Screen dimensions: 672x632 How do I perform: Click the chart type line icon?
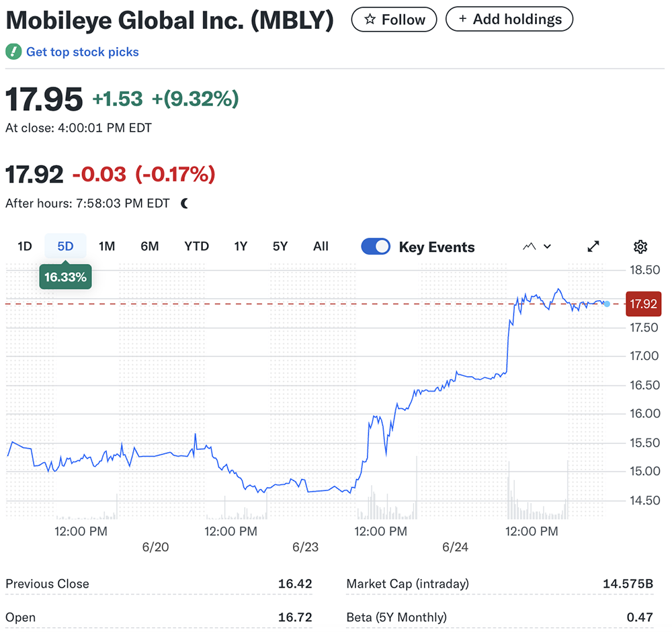click(x=529, y=246)
